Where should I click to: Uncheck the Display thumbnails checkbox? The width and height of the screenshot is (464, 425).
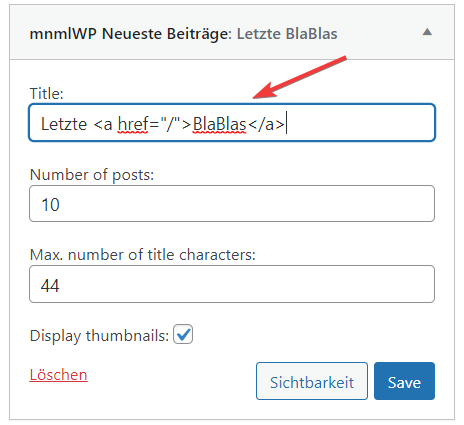183,334
